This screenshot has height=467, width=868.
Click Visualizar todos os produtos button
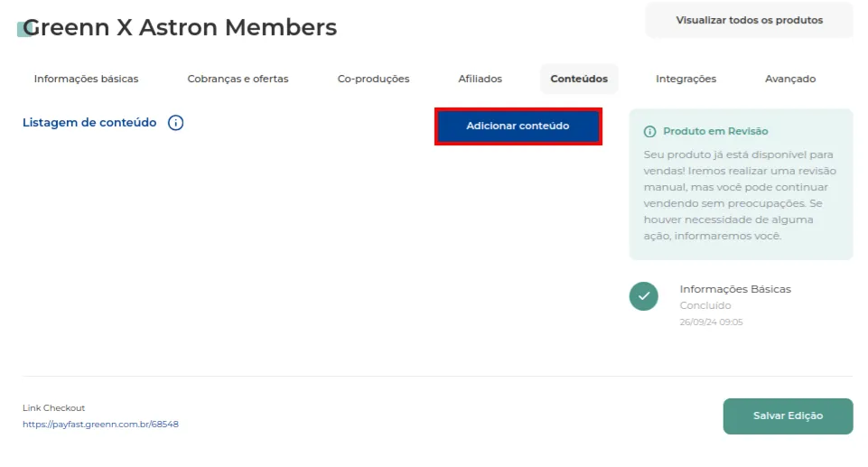click(749, 20)
